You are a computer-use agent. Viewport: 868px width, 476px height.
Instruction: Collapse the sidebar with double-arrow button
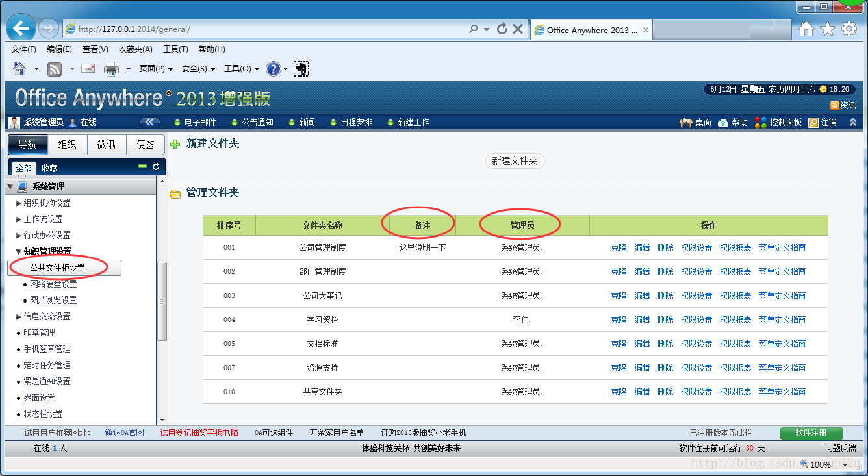pyautogui.click(x=150, y=122)
